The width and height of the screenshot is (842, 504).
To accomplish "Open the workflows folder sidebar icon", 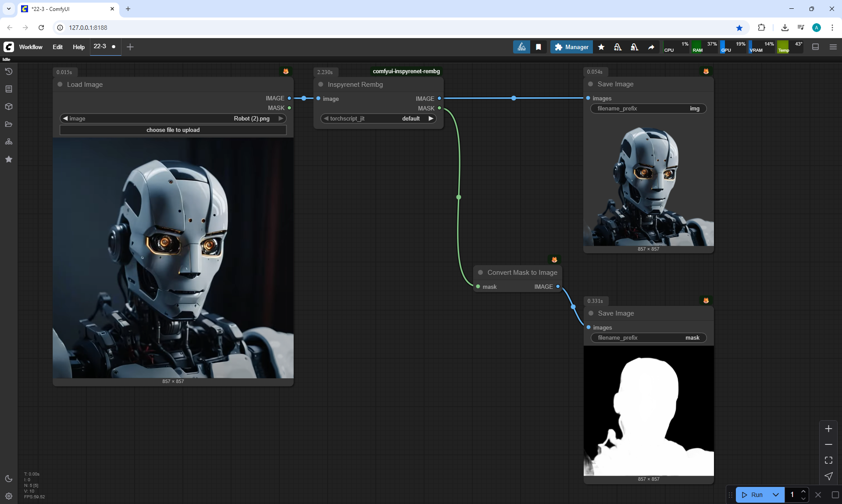I will click(9, 124).
